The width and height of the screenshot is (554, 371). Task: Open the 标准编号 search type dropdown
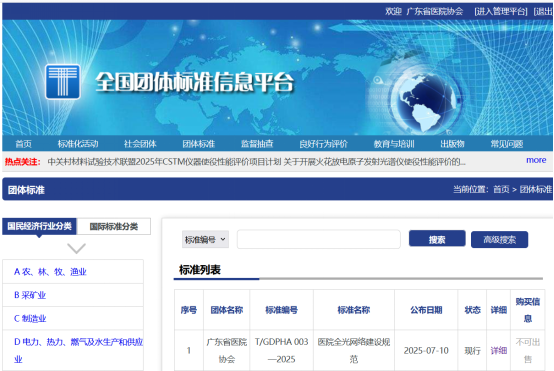pyautogui.click(x=205, y=240)
